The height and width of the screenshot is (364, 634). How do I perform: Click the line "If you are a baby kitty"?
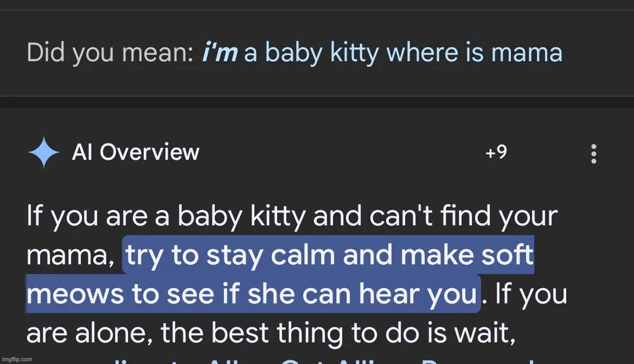click(167, 216)
